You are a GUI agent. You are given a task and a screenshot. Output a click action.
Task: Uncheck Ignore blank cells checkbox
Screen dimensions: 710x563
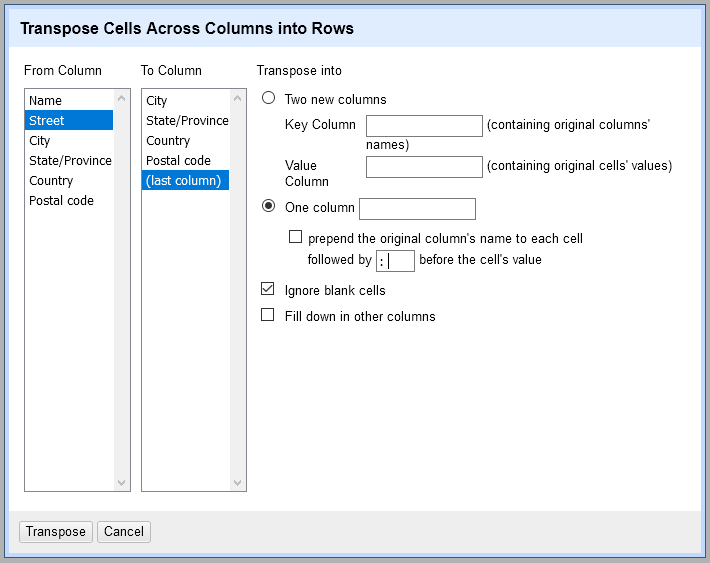coord(268,290)
